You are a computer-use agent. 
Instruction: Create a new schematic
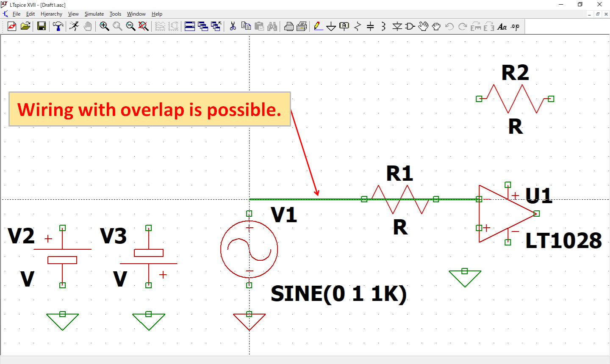[12, 26]
